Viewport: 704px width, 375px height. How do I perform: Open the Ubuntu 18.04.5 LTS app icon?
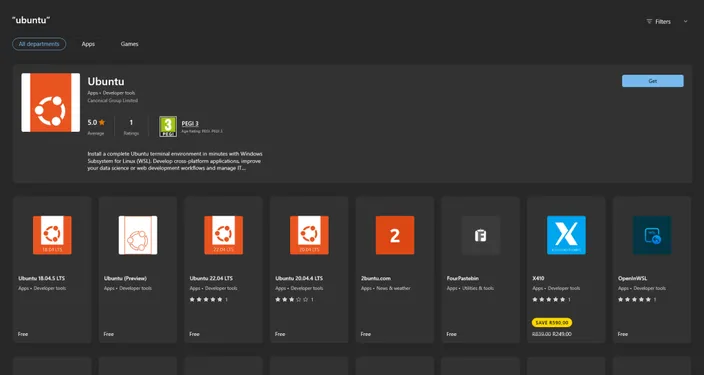pyautogui.click(x=52, y=235)
